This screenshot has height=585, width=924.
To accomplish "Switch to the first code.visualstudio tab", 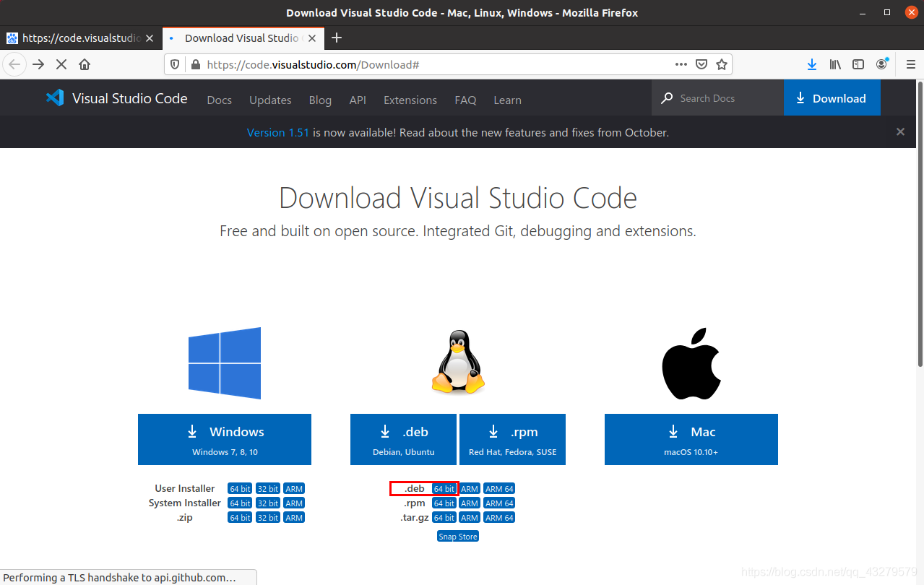I will (81, 38).
